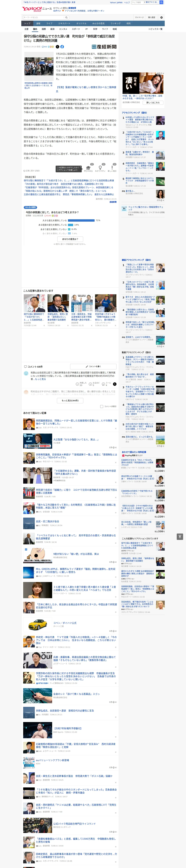This screenshot has width=186, height=868.
Task: Share the article on X
Action: click(x=57, y=47)
